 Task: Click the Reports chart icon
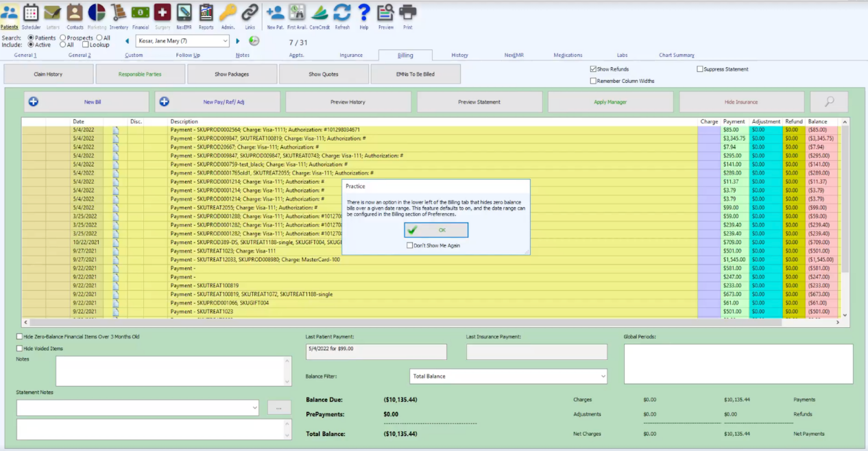pos(206,12)
